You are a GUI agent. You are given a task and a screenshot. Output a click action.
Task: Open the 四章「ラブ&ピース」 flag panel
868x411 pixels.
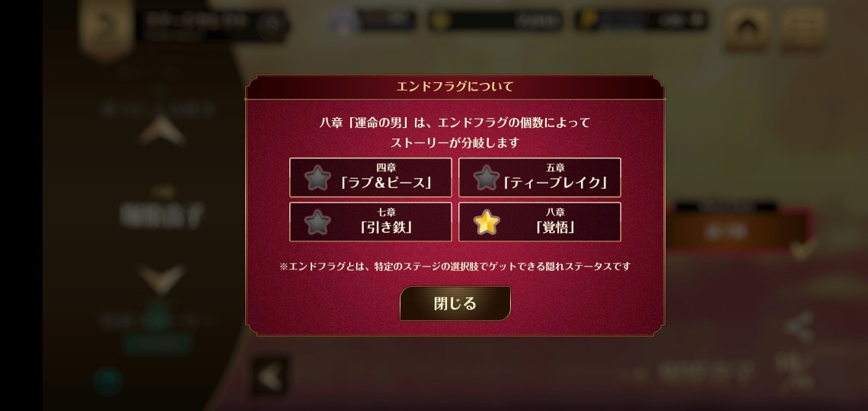[x=370, y=177]
